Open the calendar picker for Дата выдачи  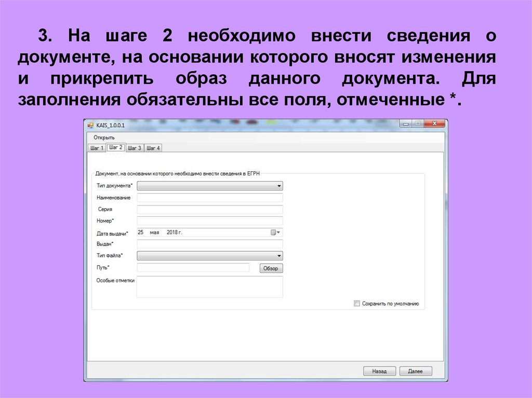[x=275, y=232]
